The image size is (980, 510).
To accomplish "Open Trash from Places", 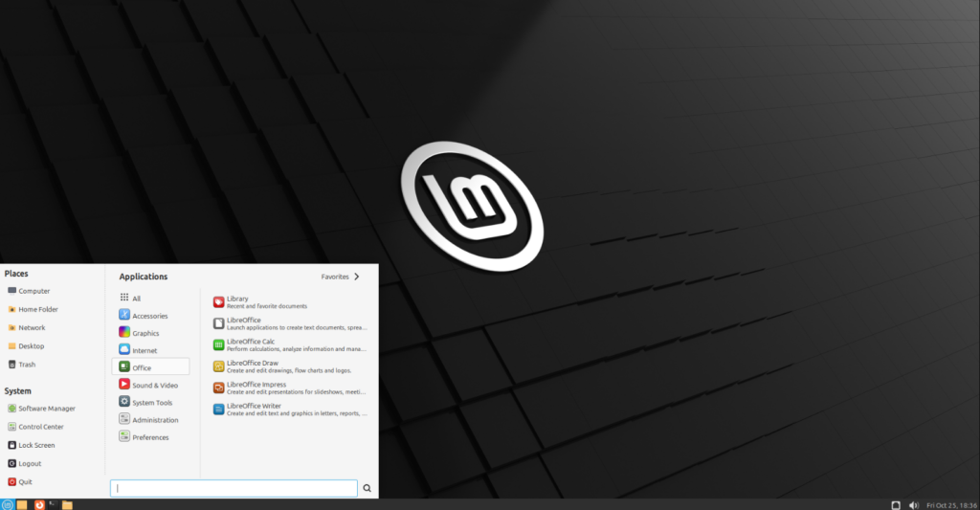I will point(22,365).
